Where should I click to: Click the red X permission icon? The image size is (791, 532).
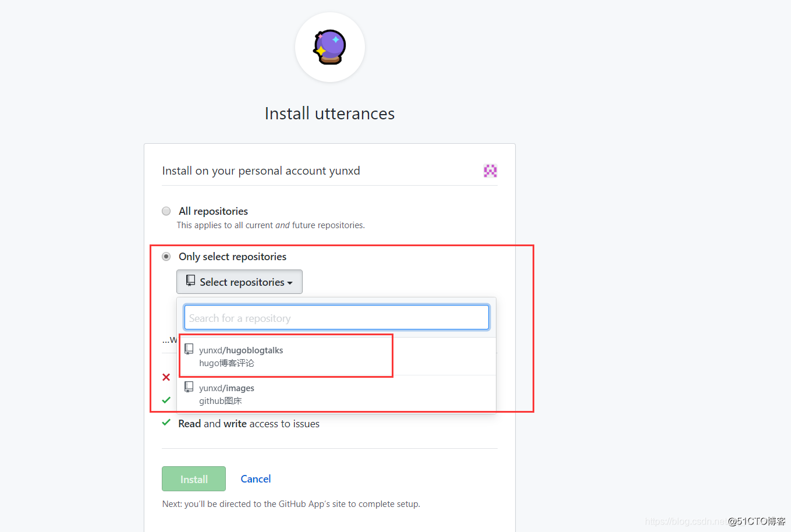click(x=166, y=377)
